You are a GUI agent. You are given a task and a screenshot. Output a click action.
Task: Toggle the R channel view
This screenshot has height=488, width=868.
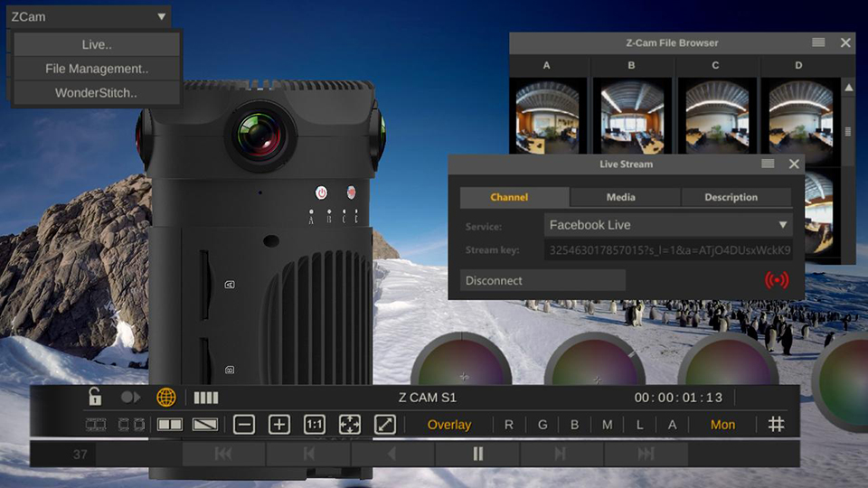509,425
